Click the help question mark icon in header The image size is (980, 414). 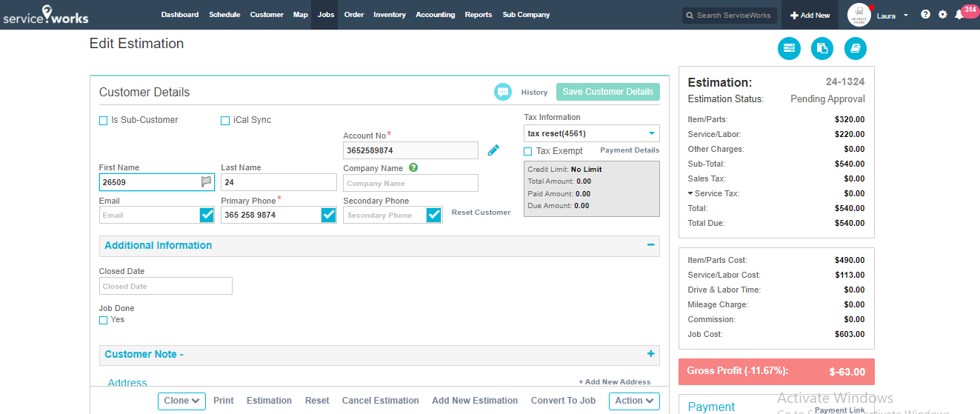(925, 15)
